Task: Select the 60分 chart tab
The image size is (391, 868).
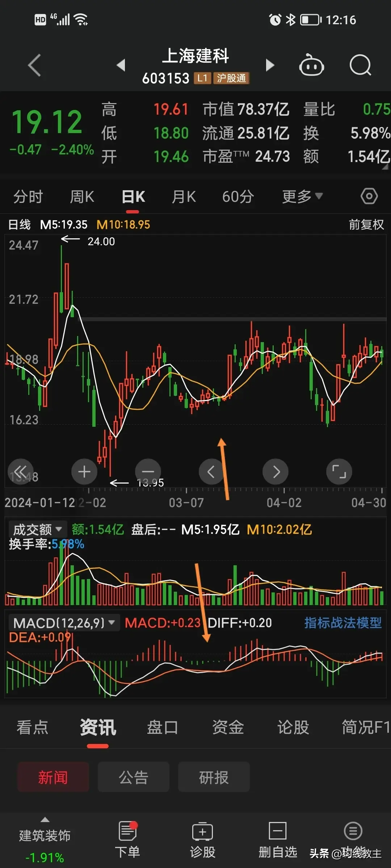Action: (238, 197)
